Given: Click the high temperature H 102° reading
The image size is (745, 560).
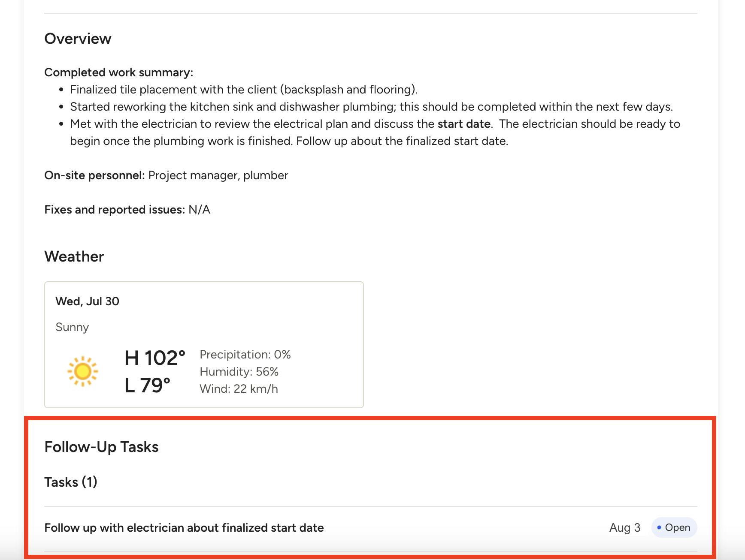Looking at the screenshot, I should tap(155, 358).
